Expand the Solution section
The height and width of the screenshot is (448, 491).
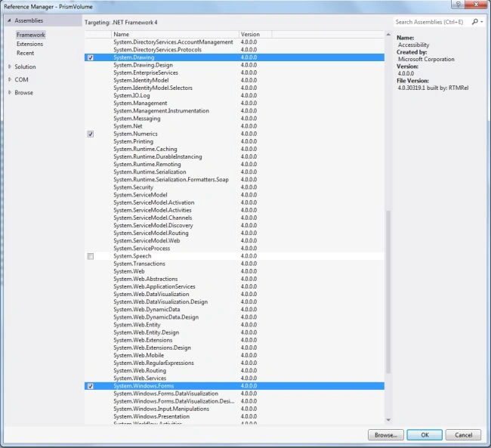click(x=9, y=66)
